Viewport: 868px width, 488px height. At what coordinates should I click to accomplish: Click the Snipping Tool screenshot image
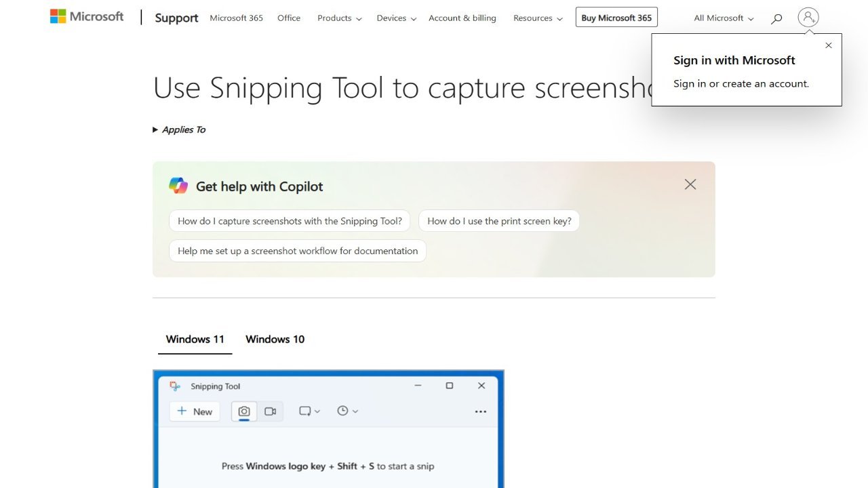[329, 429]
